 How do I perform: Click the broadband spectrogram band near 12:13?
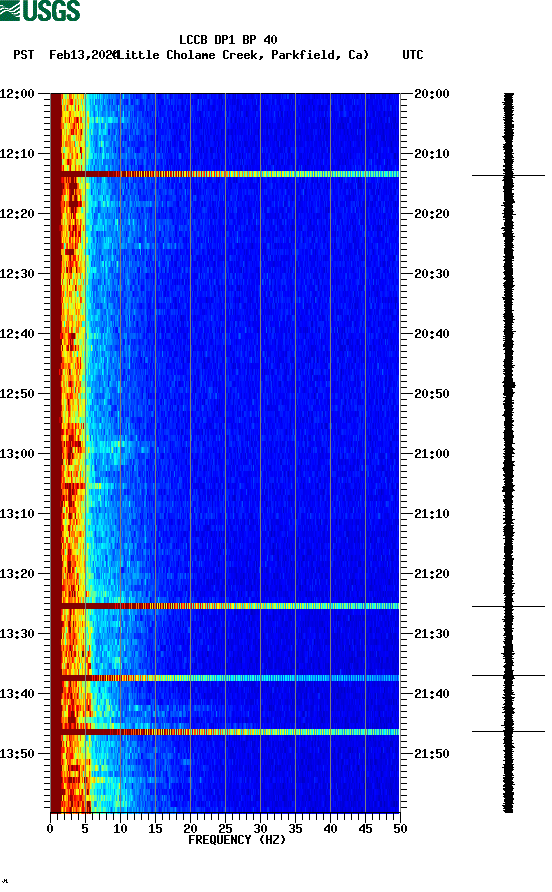click(225, 174)
